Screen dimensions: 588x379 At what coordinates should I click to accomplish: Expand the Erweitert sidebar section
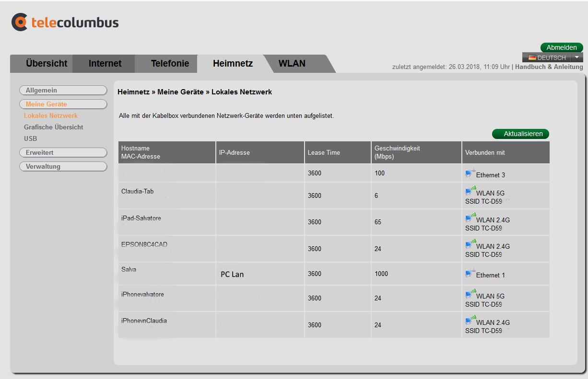pos(63,152)
